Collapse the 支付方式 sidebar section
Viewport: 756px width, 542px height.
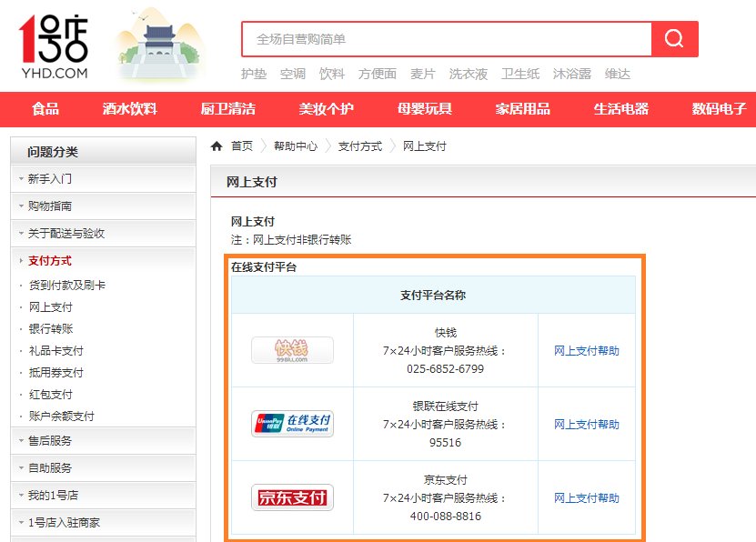pos(47,261)
